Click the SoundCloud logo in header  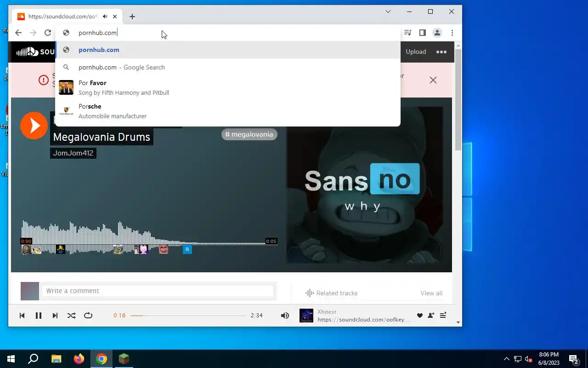click(35, 52)
